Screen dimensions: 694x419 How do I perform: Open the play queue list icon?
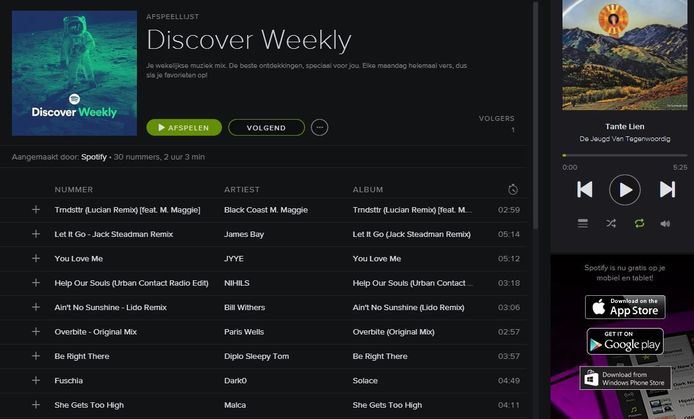(x=583, y=224)
